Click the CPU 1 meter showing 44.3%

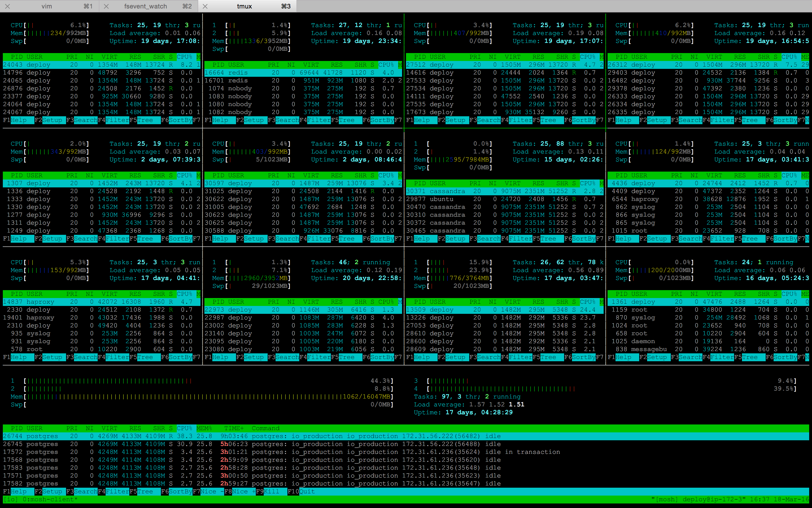[x=202, y=381]
